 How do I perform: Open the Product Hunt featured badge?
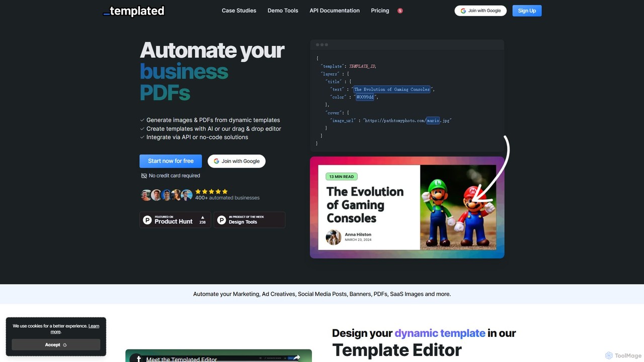pyautogui.click(x=175, y=220)
